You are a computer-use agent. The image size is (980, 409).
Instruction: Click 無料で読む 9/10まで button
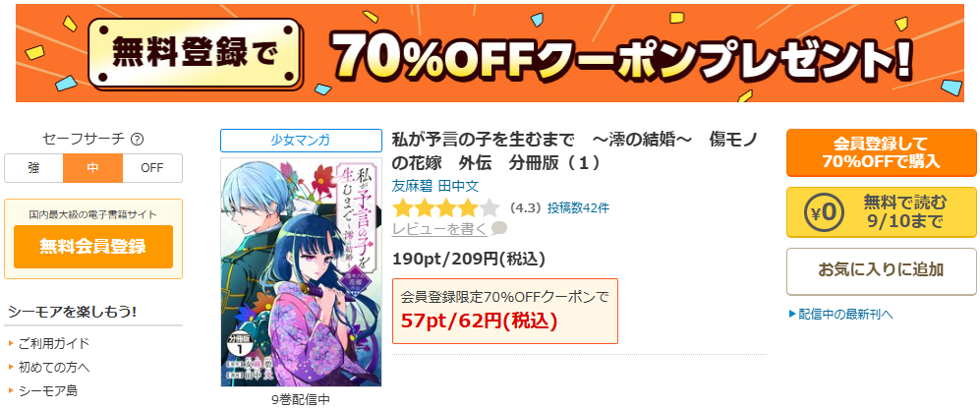[x=882, y=212]
